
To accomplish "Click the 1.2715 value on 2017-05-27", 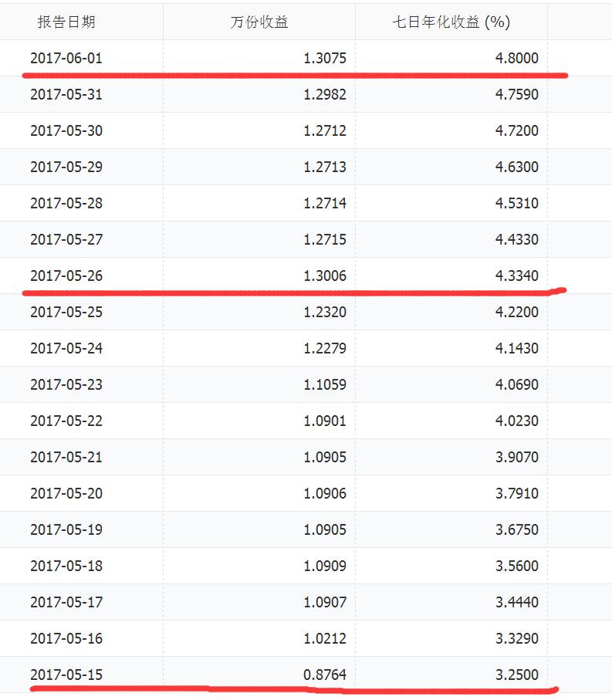I will [x=324, y=239].
